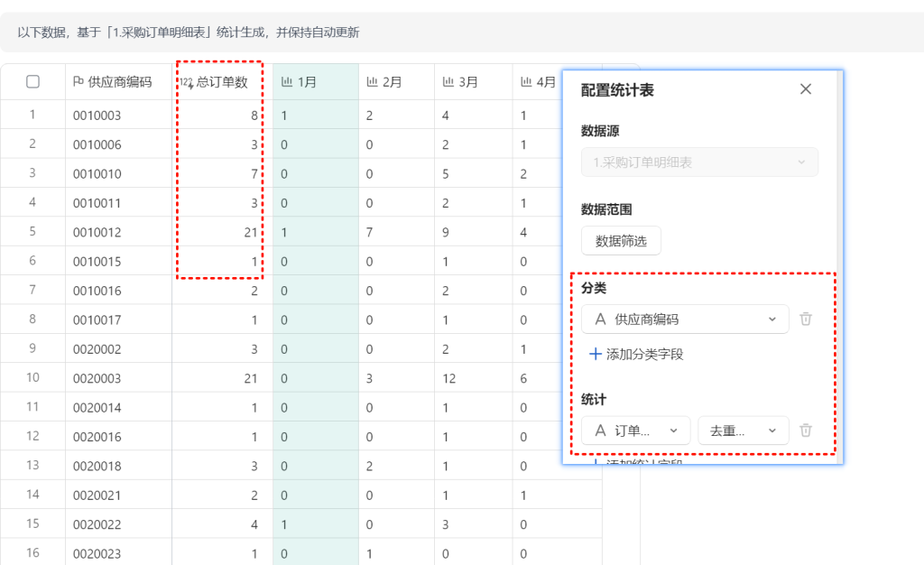Click the number-type icon beside 总订单数
Image resolution: width=924 pixels, height=565 pixels.
pos(186,82)
